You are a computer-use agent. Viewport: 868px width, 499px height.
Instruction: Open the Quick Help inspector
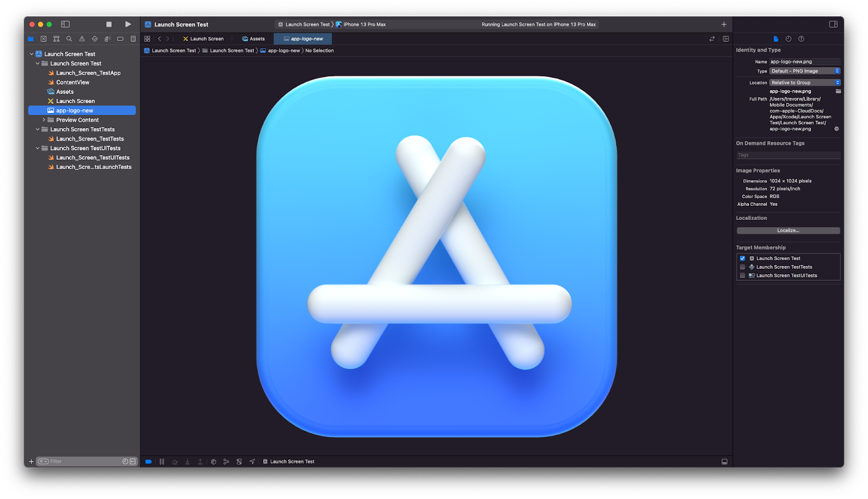pos(801,39)
